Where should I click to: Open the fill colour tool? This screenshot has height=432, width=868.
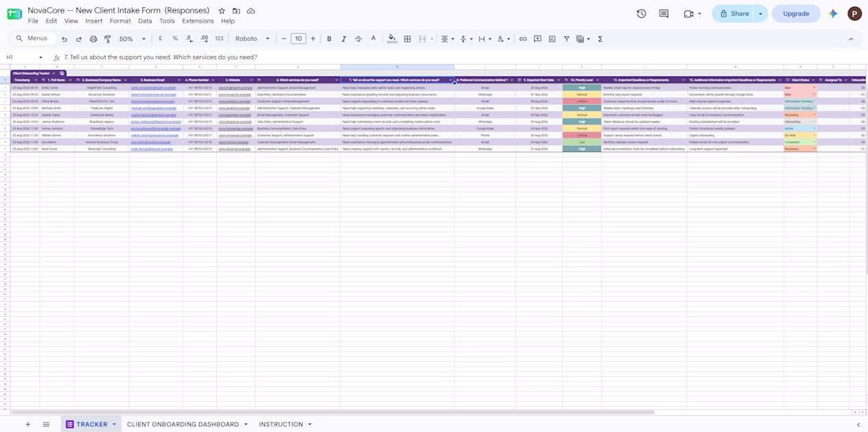(392, 39)
